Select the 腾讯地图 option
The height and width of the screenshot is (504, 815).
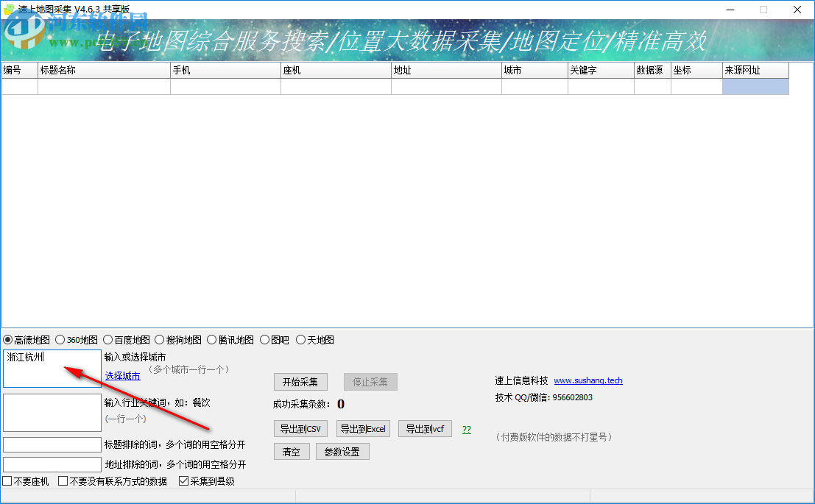(210, 339)
